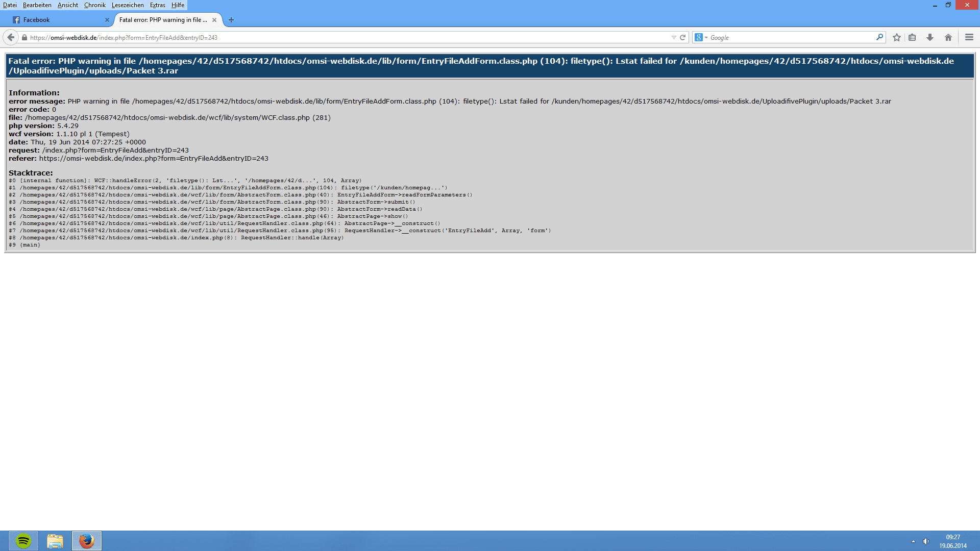Go to home page icon
This screenshot has height=551, width=980.
click(948, 37)
